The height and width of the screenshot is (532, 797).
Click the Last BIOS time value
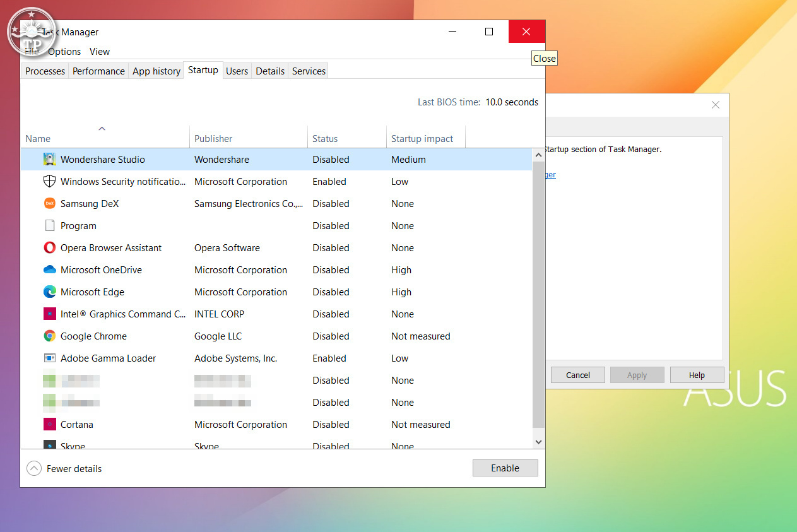512,102
